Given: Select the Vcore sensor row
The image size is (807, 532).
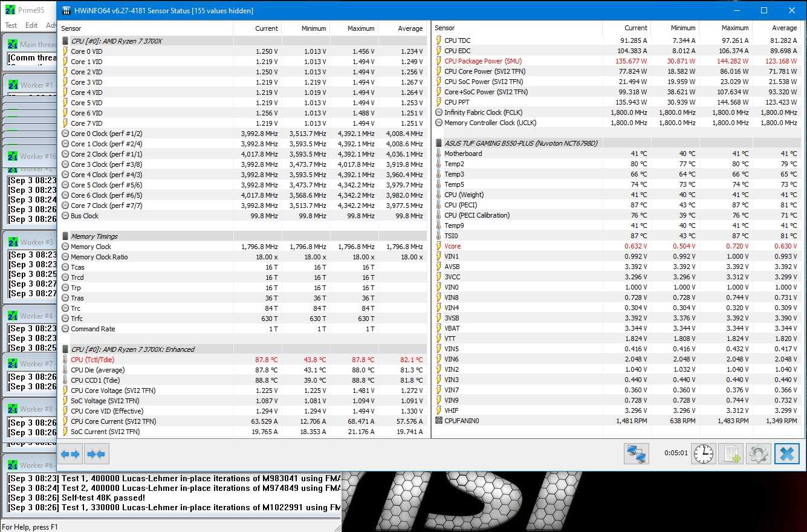Looking at the screenshot, I should (x=452, y=246).
